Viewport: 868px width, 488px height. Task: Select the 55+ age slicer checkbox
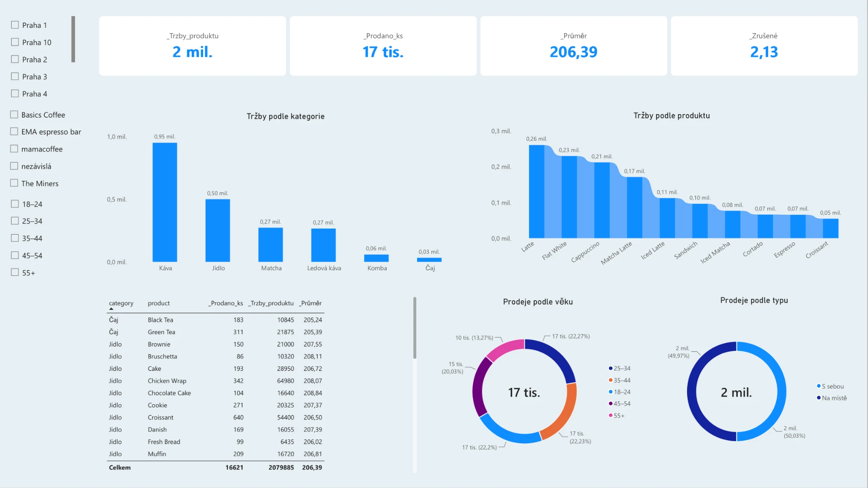[x=15, y=272]
